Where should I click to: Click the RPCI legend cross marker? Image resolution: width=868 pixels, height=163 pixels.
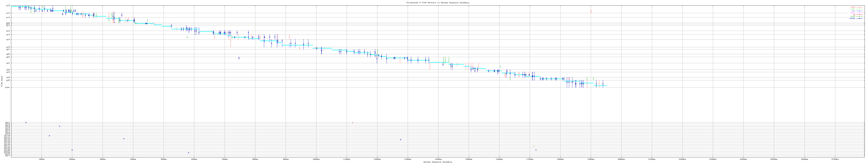tap(860, 13)
